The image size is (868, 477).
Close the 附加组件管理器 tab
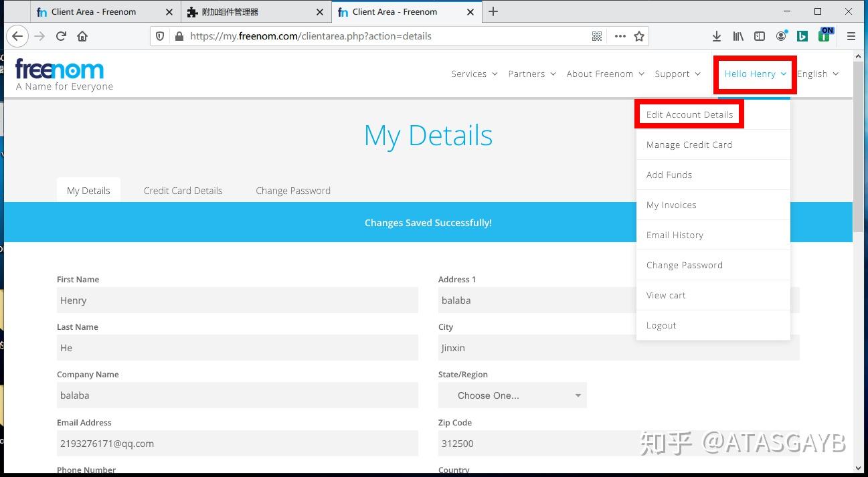point(320,12)
